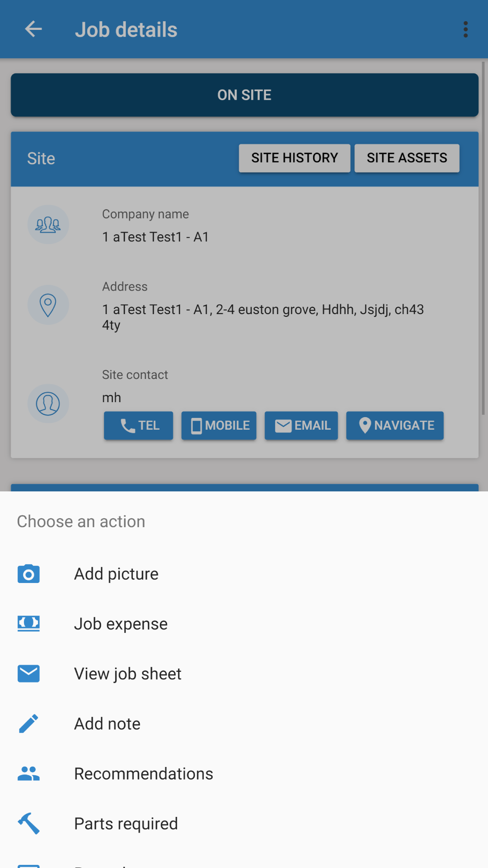Call site contact via MOBILE button
The width and height of the screenshot is (488, 868).
(x=219, y=425)
